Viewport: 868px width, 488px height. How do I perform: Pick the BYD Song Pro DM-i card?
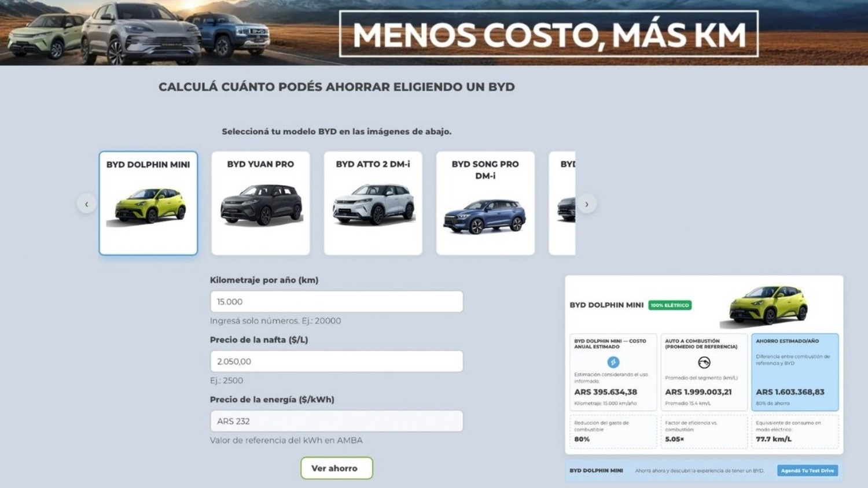(485, 203)
